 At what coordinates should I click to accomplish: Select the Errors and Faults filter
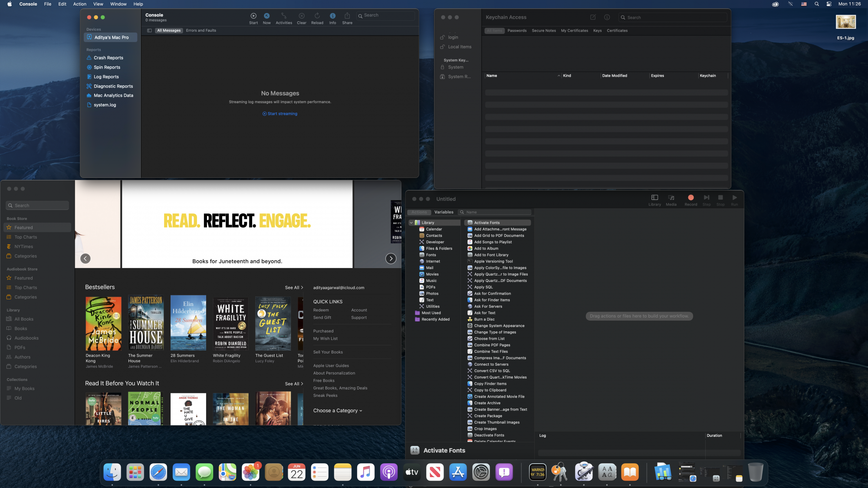(201, 30)
